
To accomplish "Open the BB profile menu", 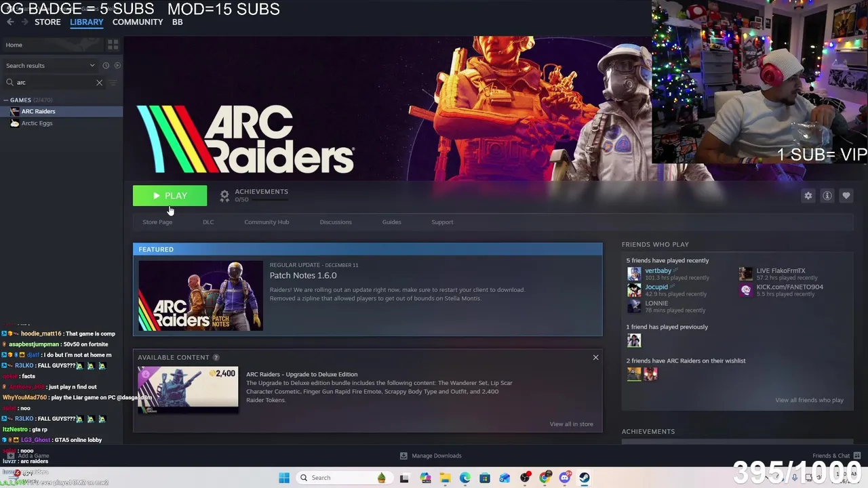I will point(177,22).
